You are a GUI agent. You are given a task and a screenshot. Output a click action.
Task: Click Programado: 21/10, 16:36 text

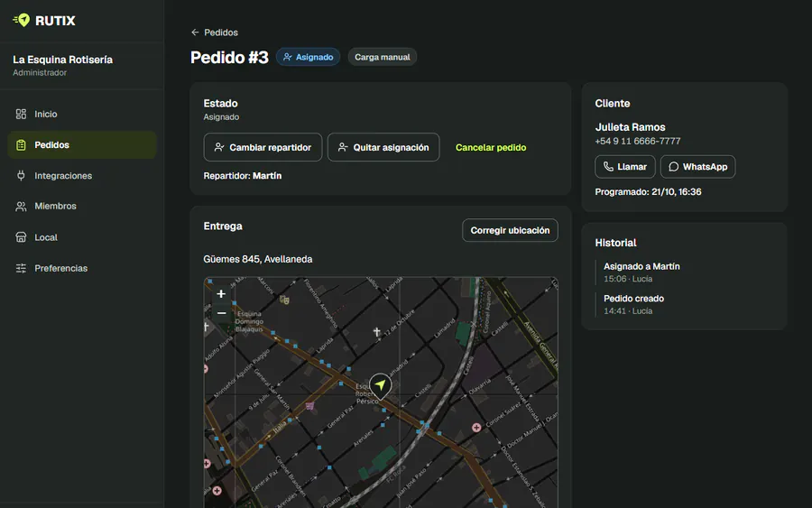(649, 192)
